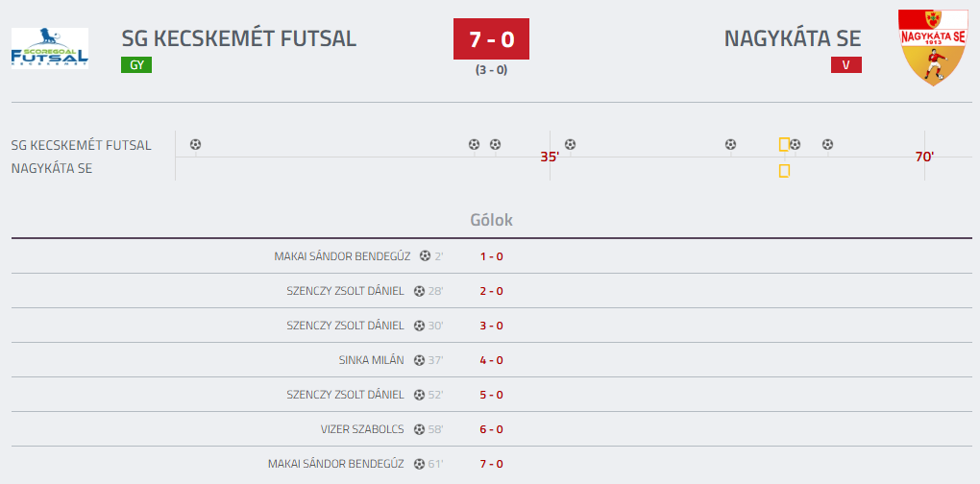This screenshot has height=484, width=980.
Task: Click Kecskemét's yellow card on the timeline
Action: click(784, 145)
